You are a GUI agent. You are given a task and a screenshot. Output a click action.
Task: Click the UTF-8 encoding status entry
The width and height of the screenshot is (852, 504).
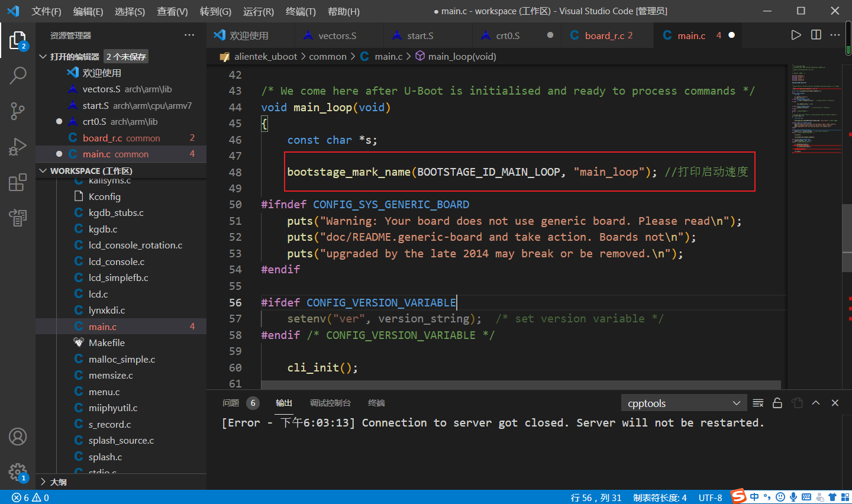(x=710, y=497)
